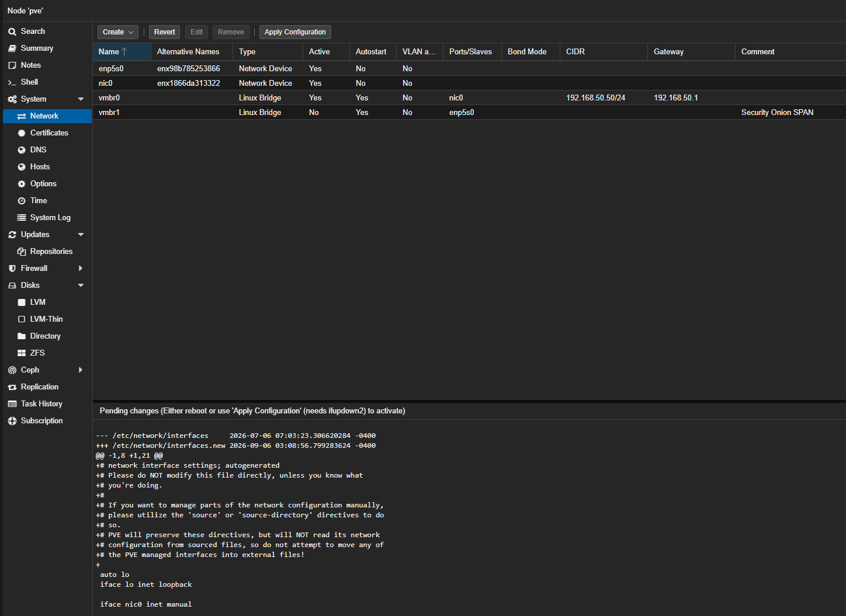Click the Edit button
Image resolution: width=846 pixels, height=616 pixels.
pyautogui.click(x=196, y=32)
